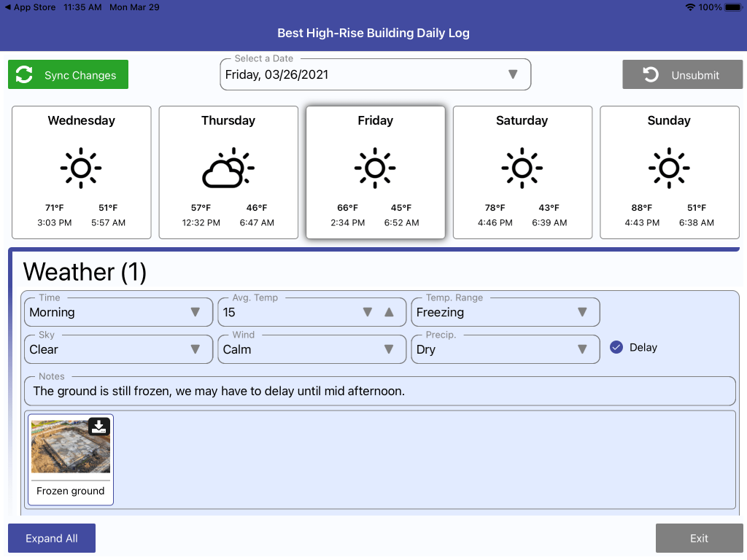The width and height of the screenshot is (747, 560).
Task: Click the Frozen ground caption
Action: (71, 491)
